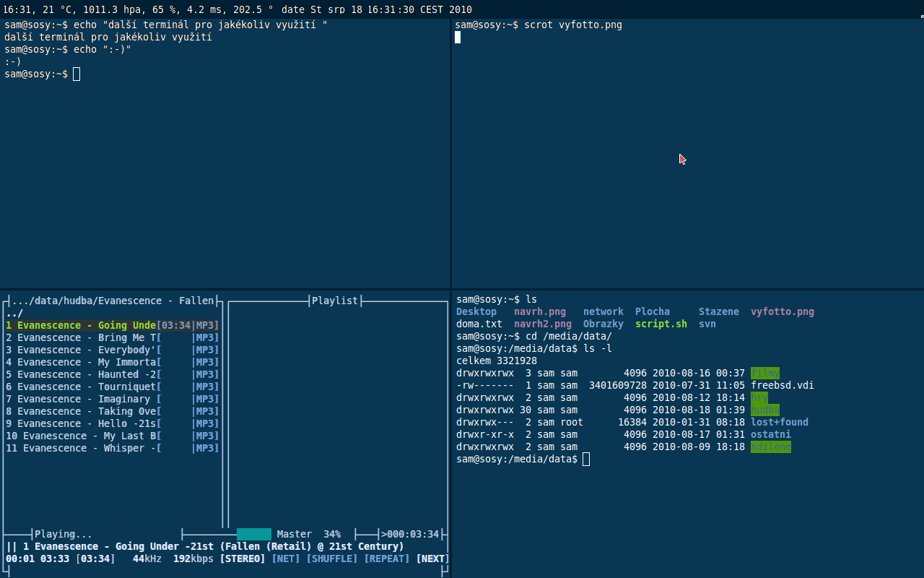
Task: Toggle REPEAT in the music player
Action: pos(387,558)
